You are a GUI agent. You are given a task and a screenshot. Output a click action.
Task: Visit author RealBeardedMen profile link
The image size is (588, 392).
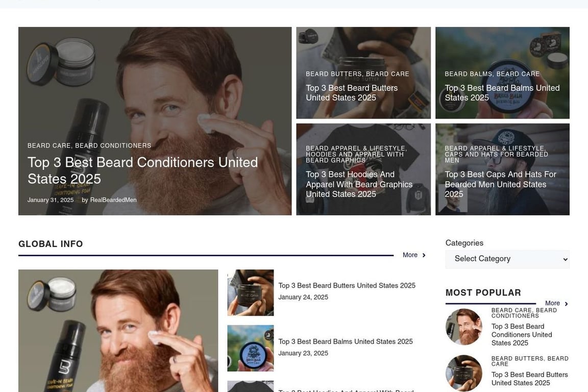(113, 200)
